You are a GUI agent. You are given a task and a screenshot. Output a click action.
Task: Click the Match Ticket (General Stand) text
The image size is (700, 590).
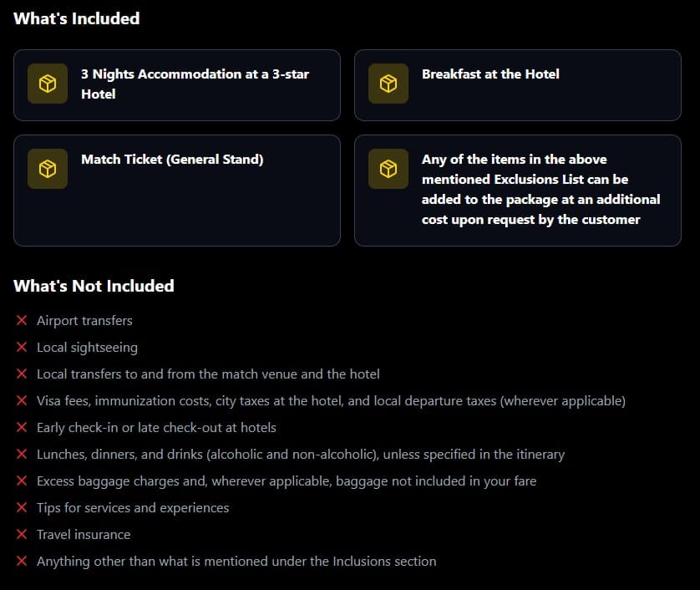point(172,159)
